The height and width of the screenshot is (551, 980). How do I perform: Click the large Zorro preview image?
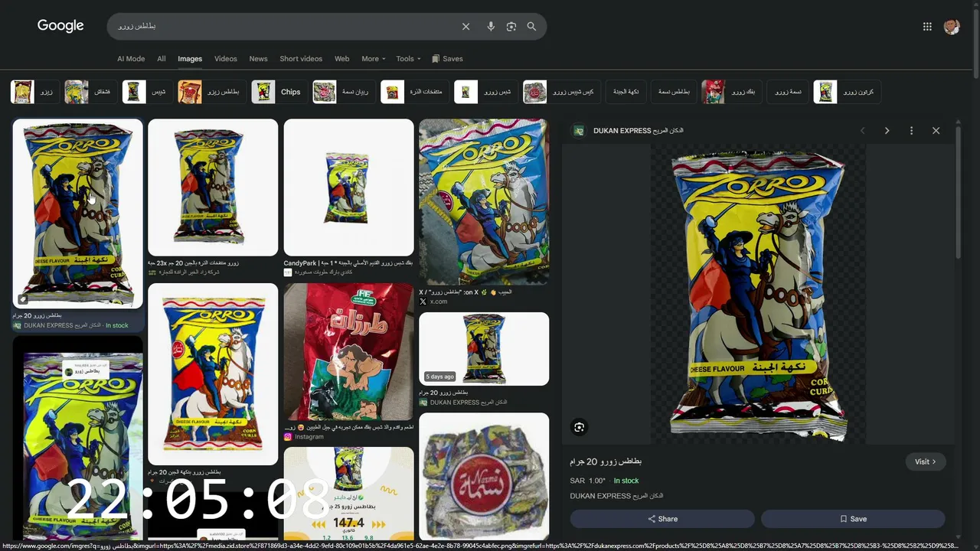point(758,295)
